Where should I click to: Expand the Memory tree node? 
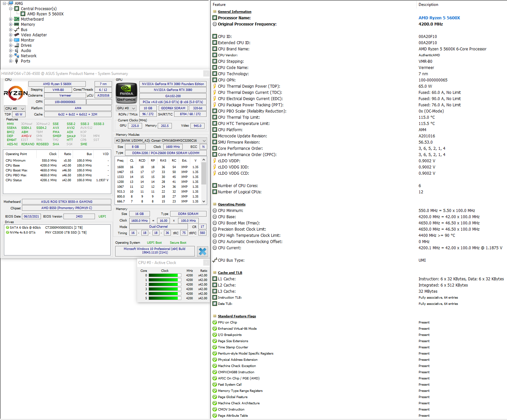pyautogui.click(x=11, y=25)
